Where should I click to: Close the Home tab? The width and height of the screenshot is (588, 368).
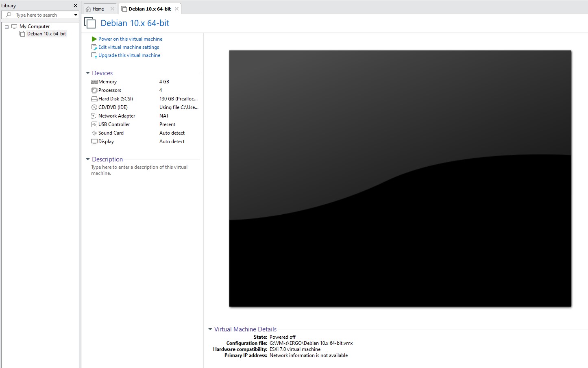[x=113, y=9]
